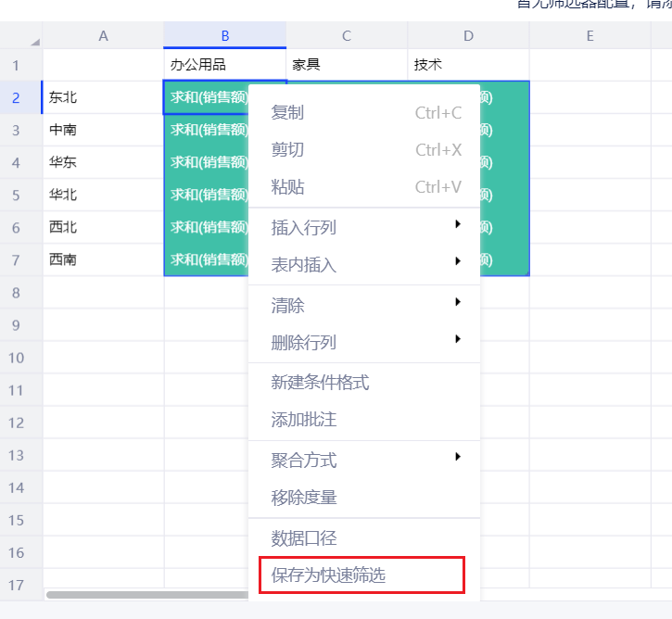Screen dimensions: 672x619
Task: Click 移除度量 menu entry
Action: pyautogui.click(x=303, y=498)
